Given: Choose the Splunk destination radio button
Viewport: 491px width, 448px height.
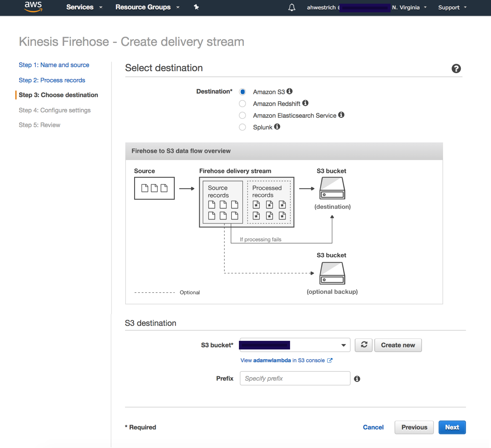Looking at the screenshot, I should tap(243, 127).
